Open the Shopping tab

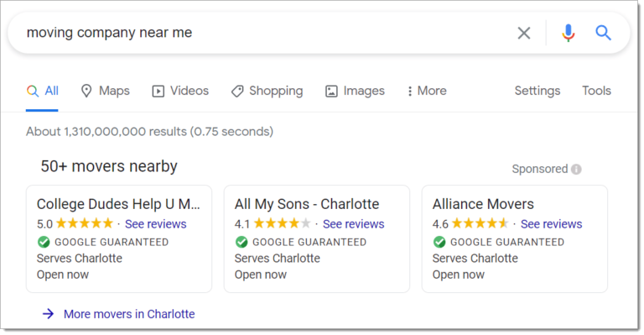(x=267, y=91)
